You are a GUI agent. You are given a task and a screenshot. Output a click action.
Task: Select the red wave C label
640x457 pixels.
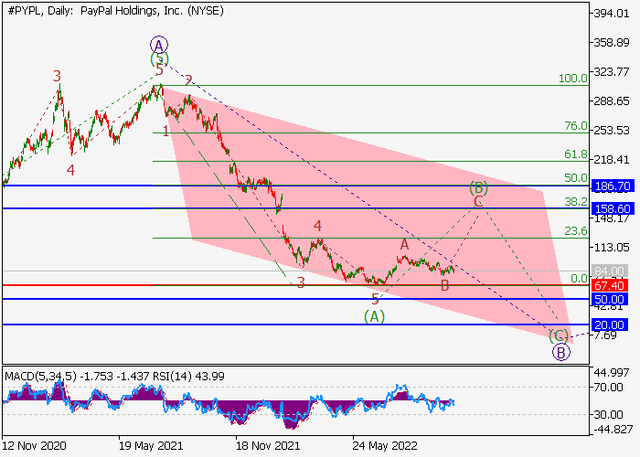pyautogui.click(x=478, y=201)
